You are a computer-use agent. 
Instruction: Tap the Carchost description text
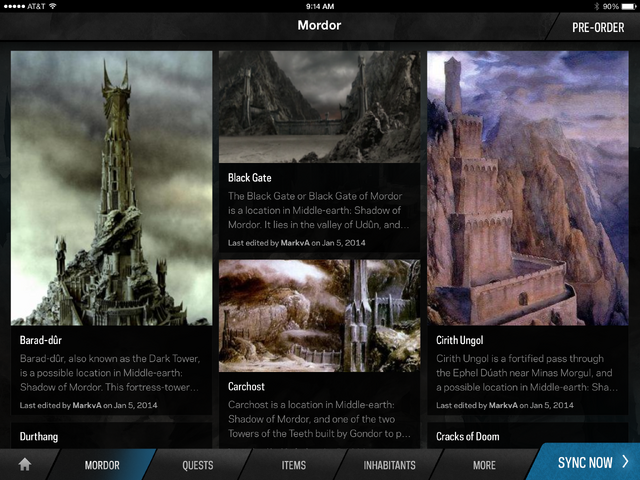point(319,419)
